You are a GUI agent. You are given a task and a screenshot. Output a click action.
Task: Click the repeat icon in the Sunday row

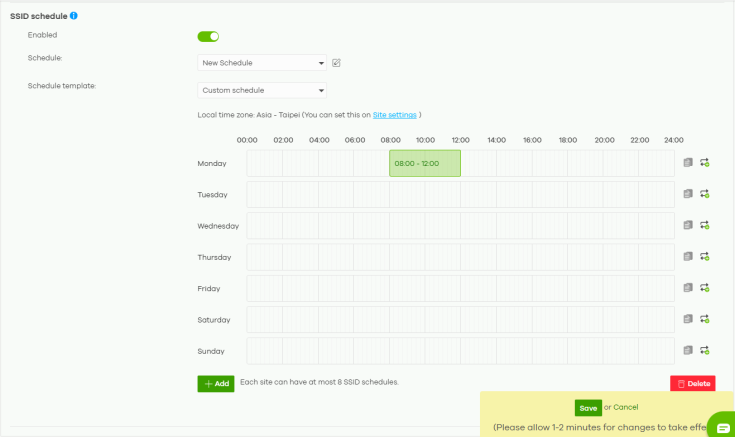705,351
